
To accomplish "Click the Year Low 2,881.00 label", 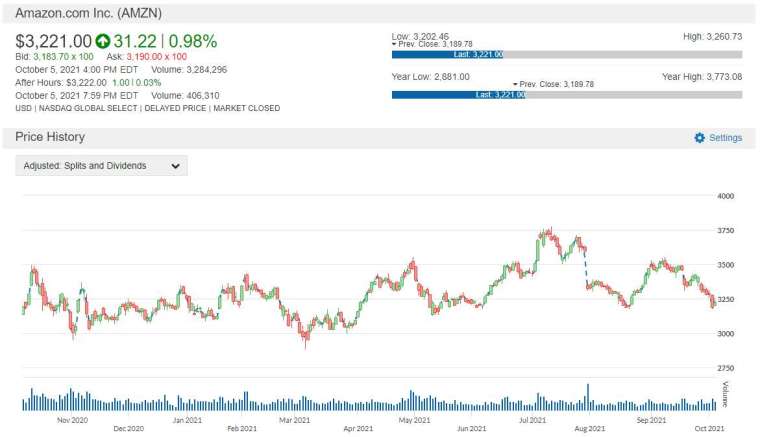I will [430, 77].
